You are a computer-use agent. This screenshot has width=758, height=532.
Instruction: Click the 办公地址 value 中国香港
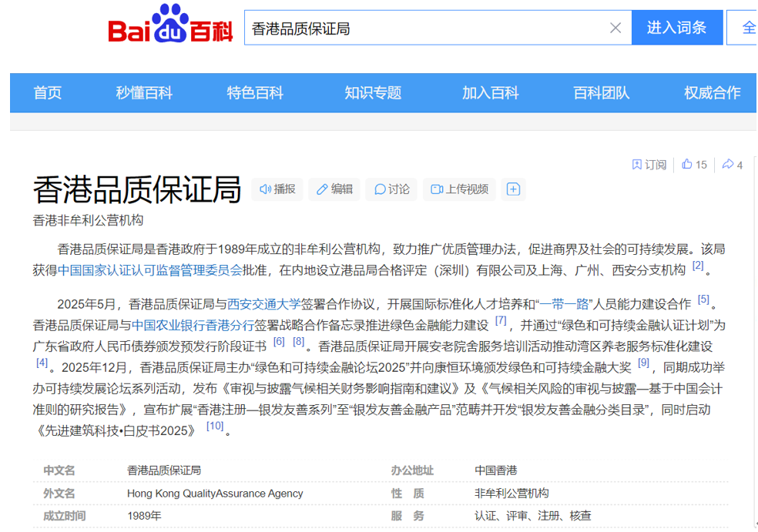pyautogui.click(x=496, y=470)
